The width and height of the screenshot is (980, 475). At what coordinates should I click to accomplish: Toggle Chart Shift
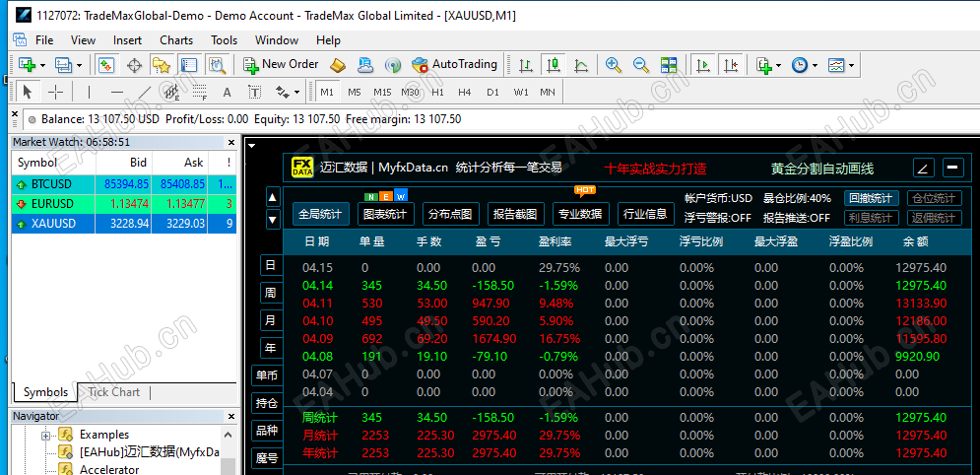click(x=731, y=64)
